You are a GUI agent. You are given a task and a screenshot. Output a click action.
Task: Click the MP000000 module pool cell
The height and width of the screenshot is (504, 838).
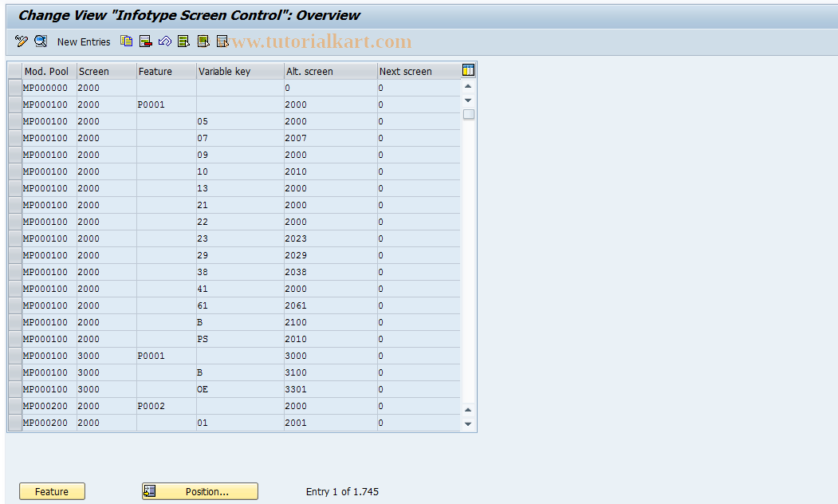tap(49, 88)
